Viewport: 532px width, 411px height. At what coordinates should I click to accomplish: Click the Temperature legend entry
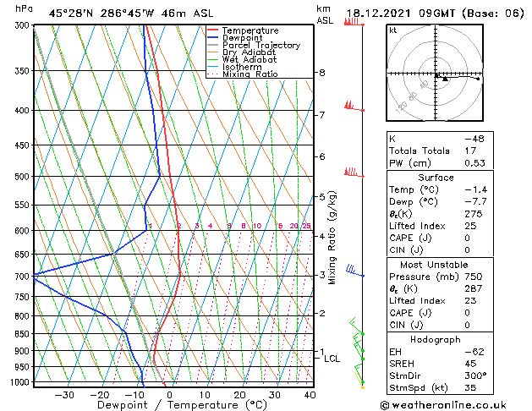250,30
